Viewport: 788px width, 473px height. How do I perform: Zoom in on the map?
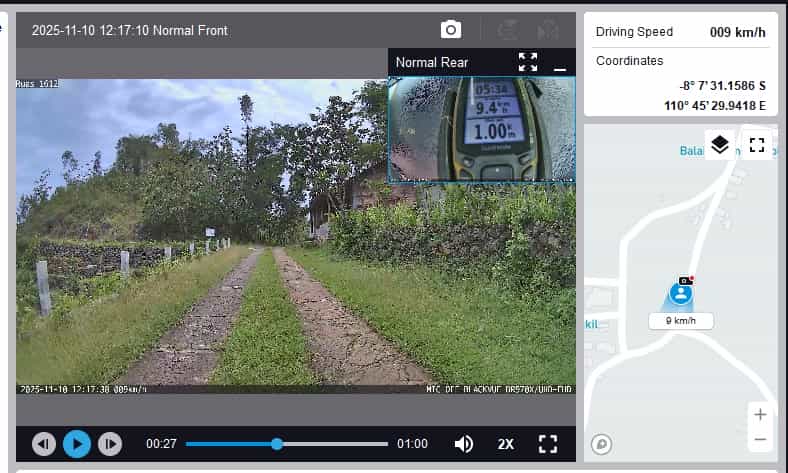pos(760,414)
